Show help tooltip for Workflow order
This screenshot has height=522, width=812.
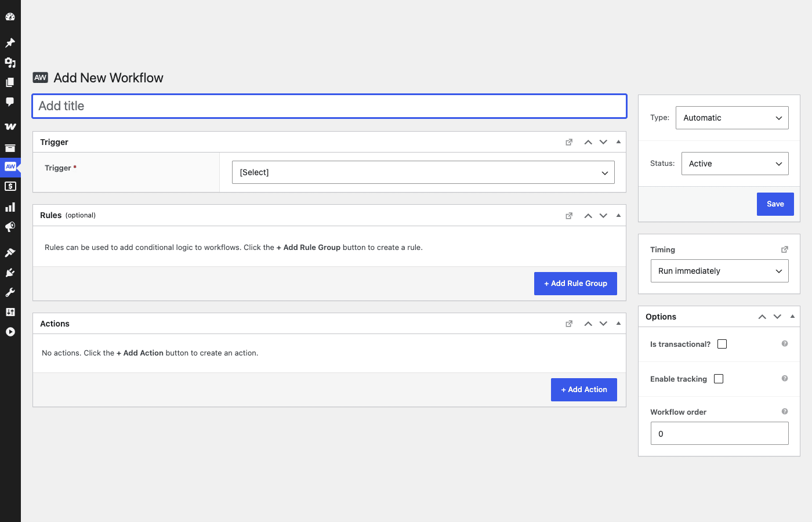tap(785, 411)
